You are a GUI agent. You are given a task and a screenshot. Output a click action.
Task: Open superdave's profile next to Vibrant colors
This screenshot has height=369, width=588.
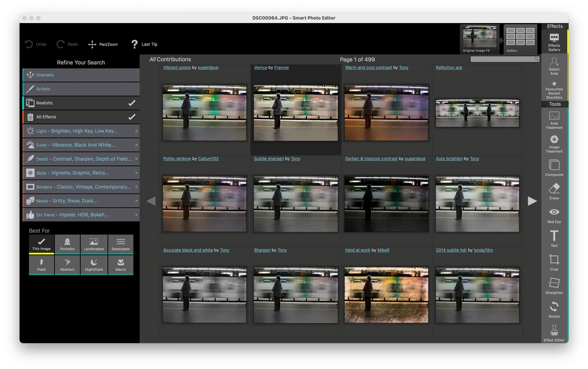click(x=208, y=68)
